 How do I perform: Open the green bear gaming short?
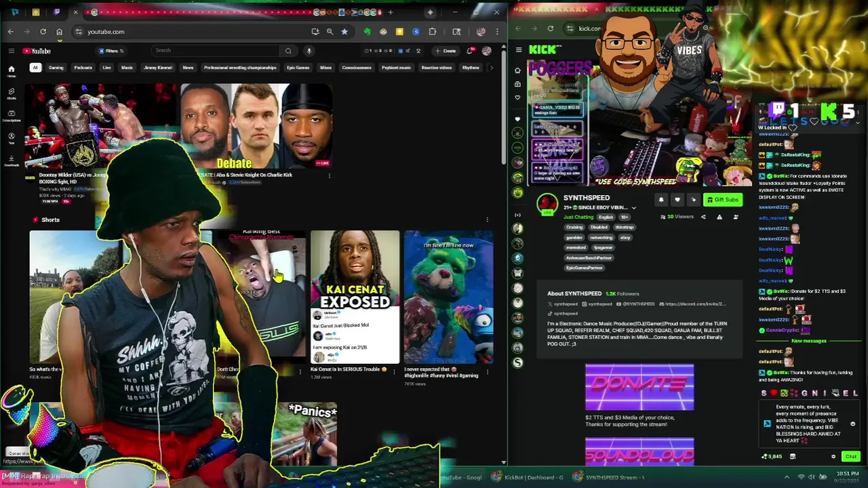point(448,297)
